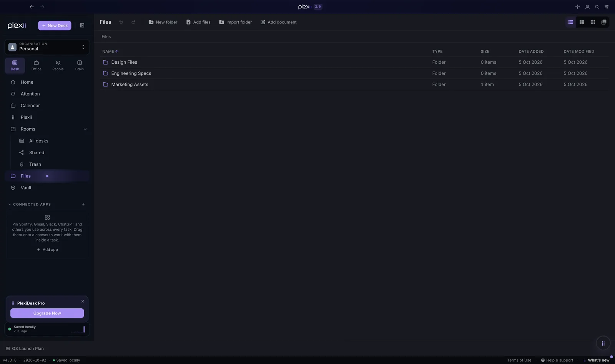The height and width of the screenshot is (364, 615).
Task: Switch to the Desk tab
Action: pos(15,65)
